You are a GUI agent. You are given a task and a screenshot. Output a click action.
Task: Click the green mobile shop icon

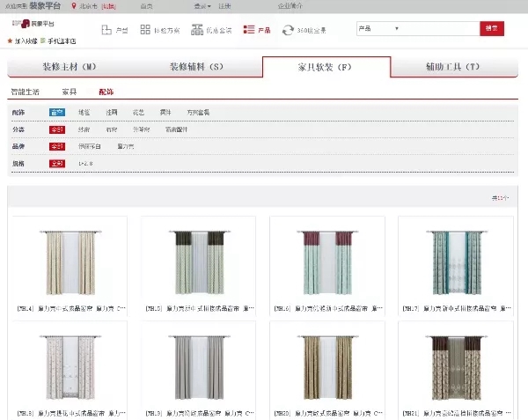pyautogui.click(x=43, y=41)
